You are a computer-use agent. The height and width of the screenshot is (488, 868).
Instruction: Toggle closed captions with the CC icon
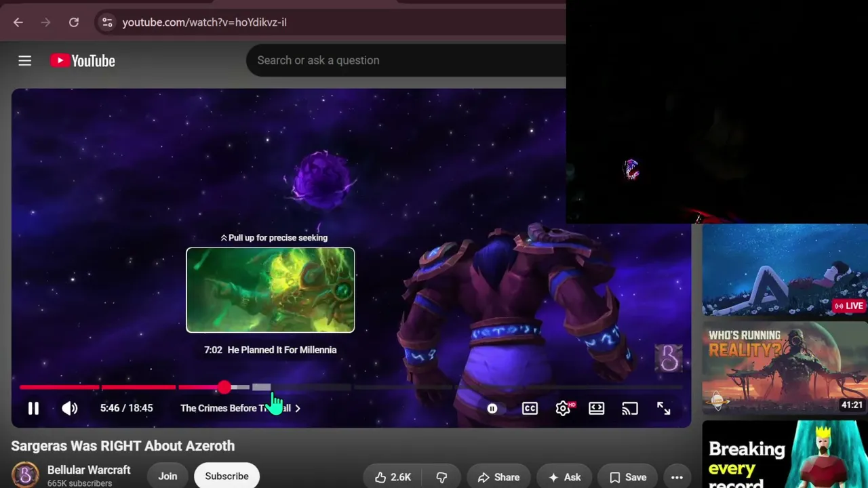[x=530, y=408]
